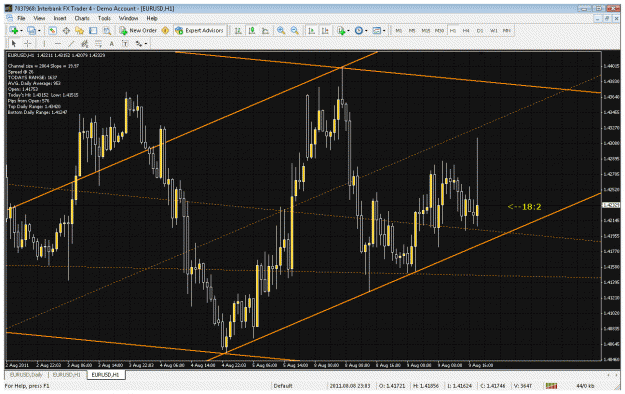Open the Window menu
The height and width of the screenshot is (394, 625).
(x=128, y=18)
